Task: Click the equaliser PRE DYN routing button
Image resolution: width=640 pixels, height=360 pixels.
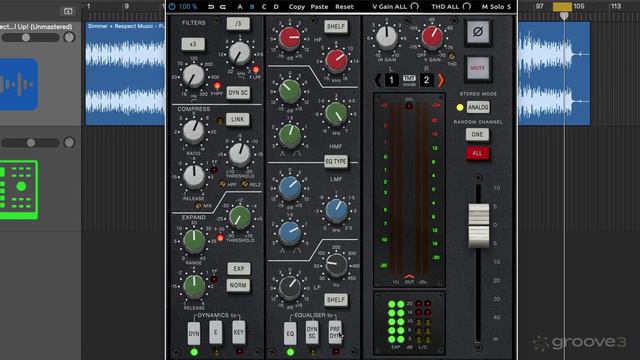Action: [335, 332]
